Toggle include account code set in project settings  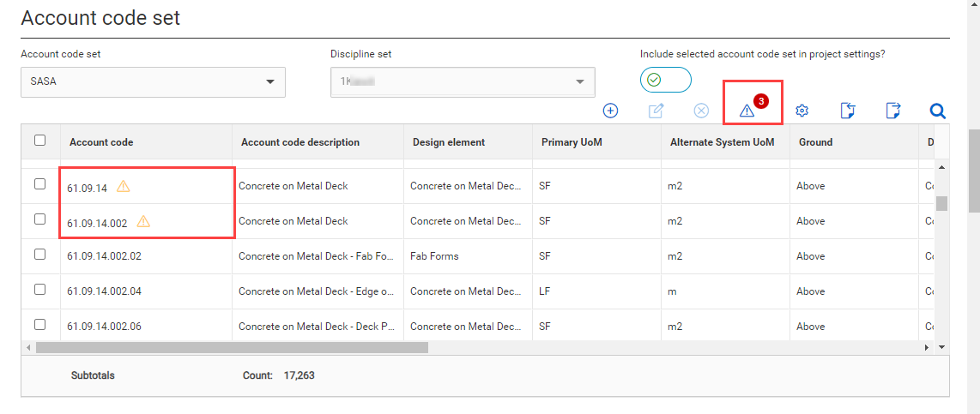click(665, 80)
